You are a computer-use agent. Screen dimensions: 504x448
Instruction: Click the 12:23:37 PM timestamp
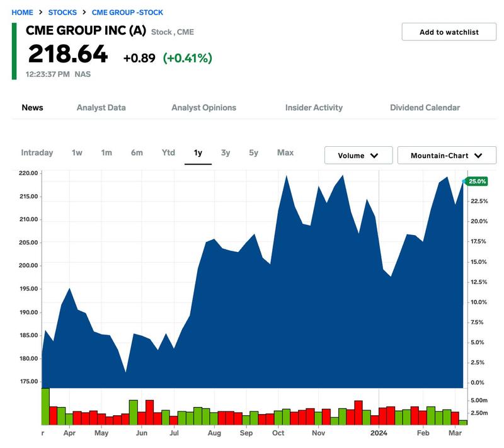48,74
